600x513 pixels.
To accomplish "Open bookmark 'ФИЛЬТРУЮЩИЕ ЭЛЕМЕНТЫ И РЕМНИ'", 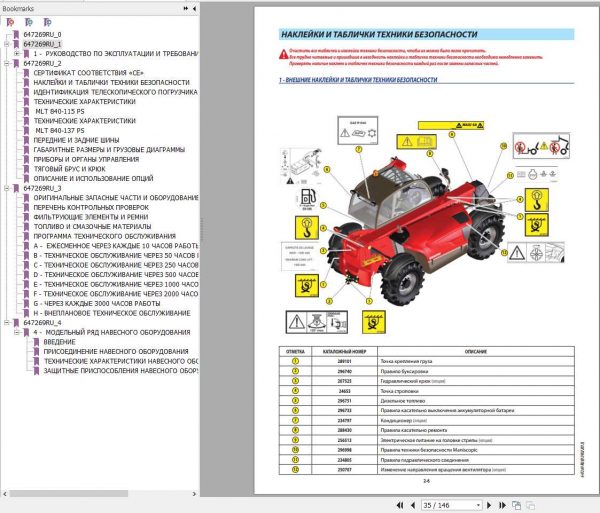I will pyautogui.click(x=91, y=217).
